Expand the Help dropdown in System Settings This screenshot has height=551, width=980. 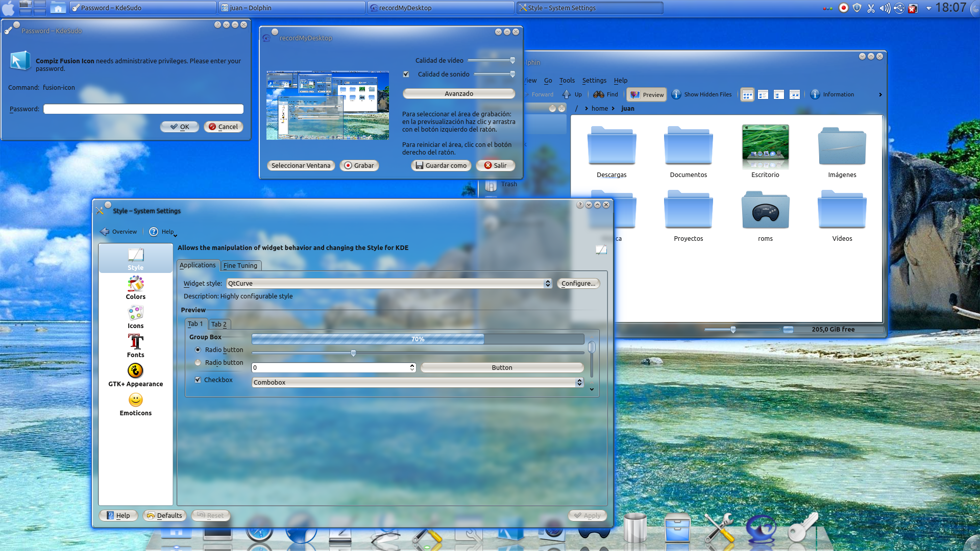(x=163, y=232)
